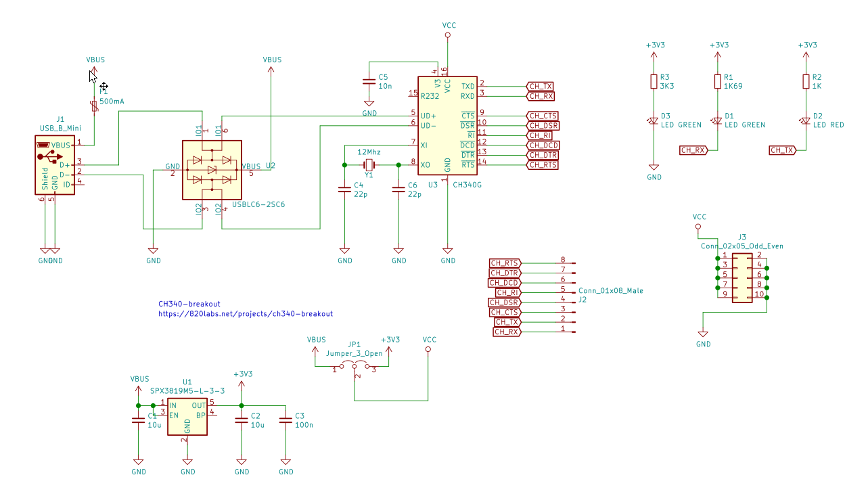
Task: Select LED D2 red LED symbol
Action: [805, 121]
